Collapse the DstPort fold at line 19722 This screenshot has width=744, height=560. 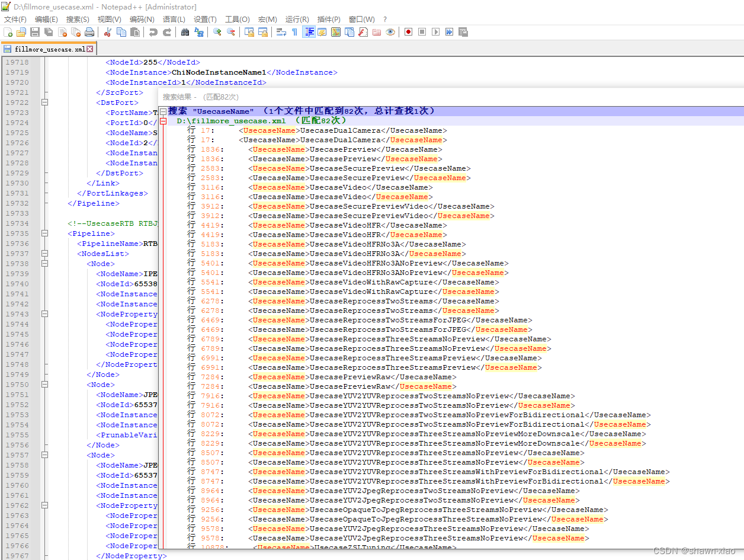coord(44,103)
